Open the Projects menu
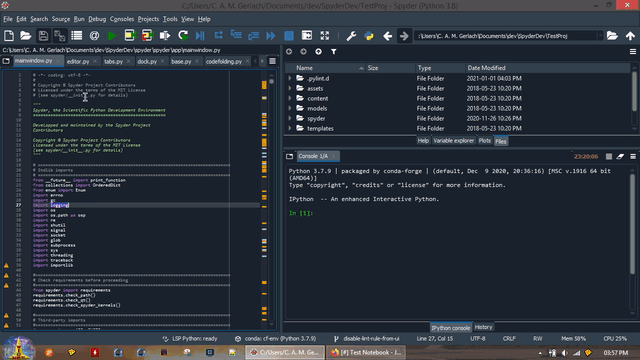 (x=148, y=19)
